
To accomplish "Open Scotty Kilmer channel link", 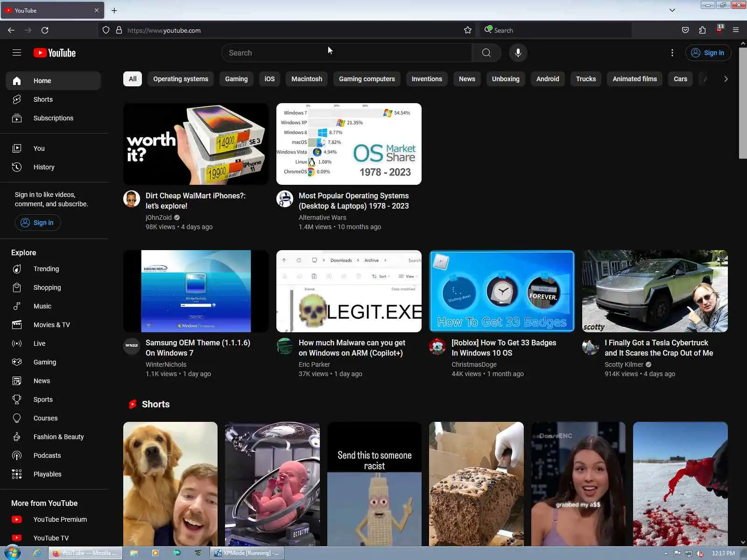I will pos(624,364).
